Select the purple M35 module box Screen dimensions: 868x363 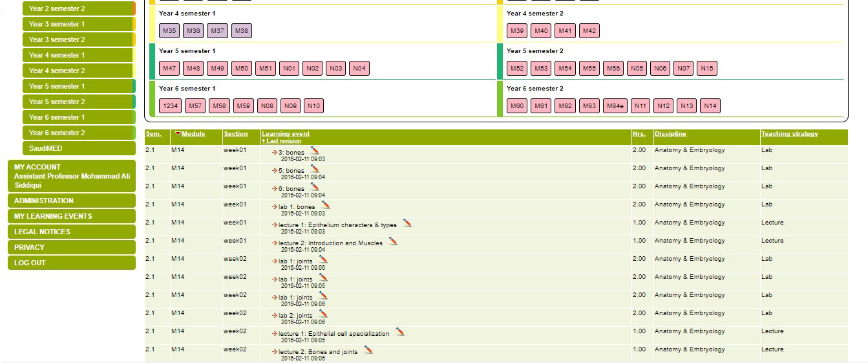tap(170, 30)
